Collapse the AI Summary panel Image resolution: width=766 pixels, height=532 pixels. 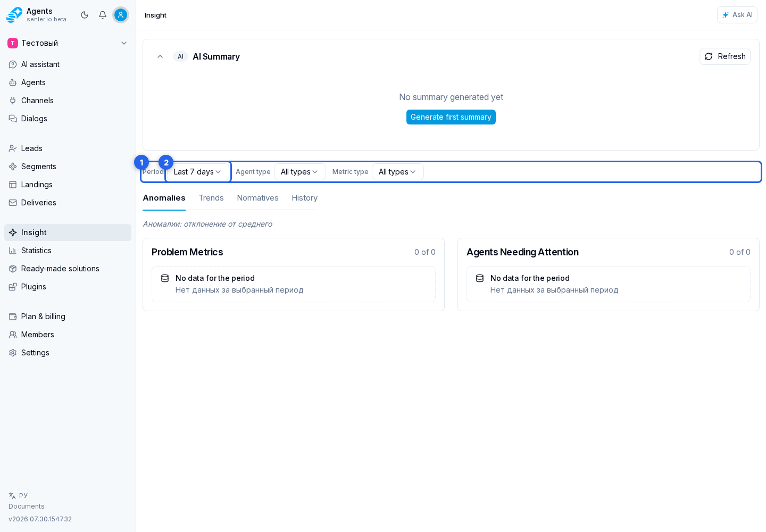click(160, 56)
